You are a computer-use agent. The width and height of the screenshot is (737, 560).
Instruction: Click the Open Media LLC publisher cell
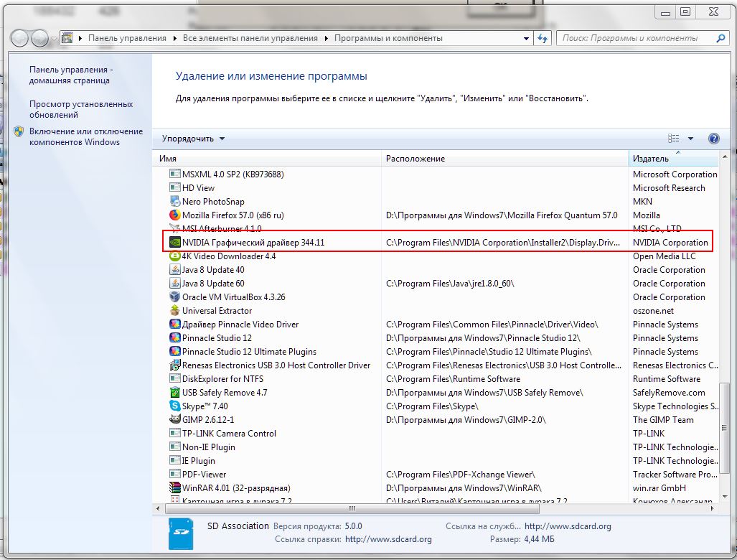tap(664, 256)
